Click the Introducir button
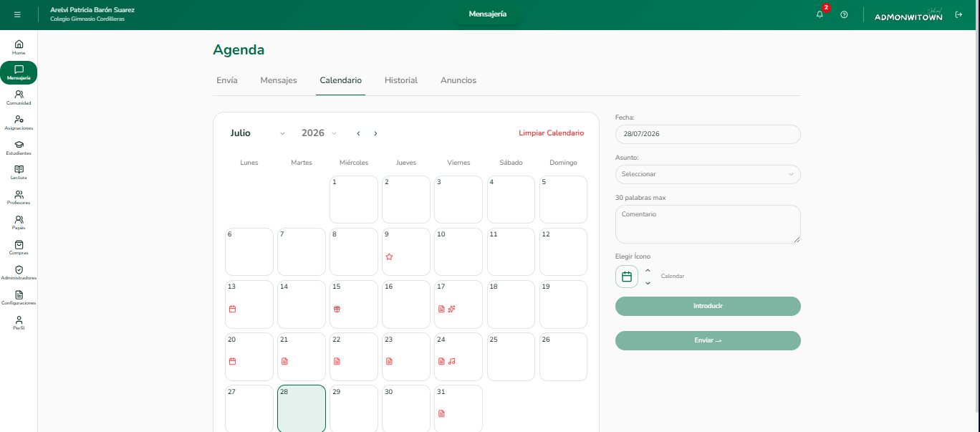The width and height of the screenshot is (980, 432). 708,306
